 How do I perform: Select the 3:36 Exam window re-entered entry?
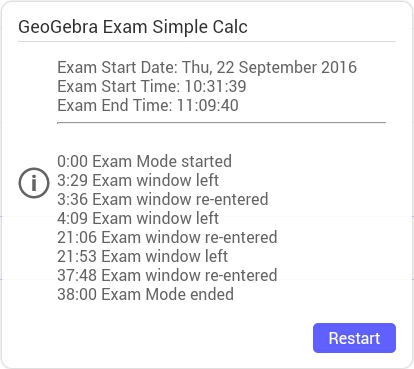point(163,199)
